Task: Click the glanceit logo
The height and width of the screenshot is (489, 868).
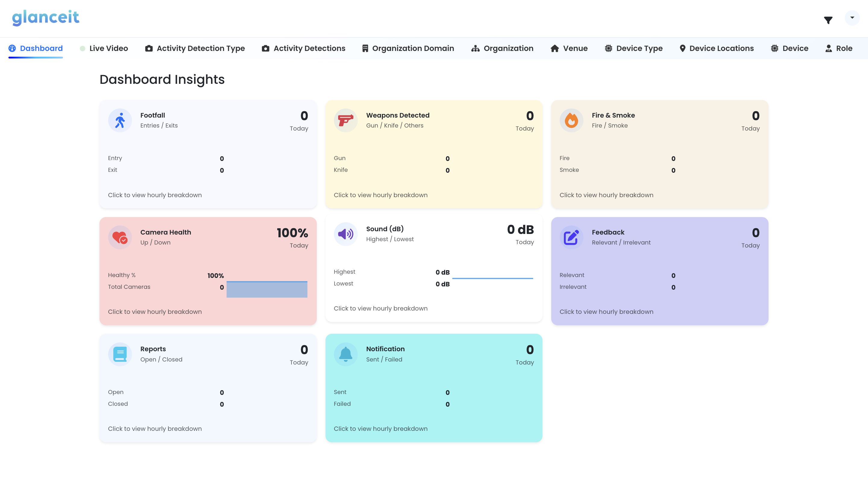Action: click(46, 17)
